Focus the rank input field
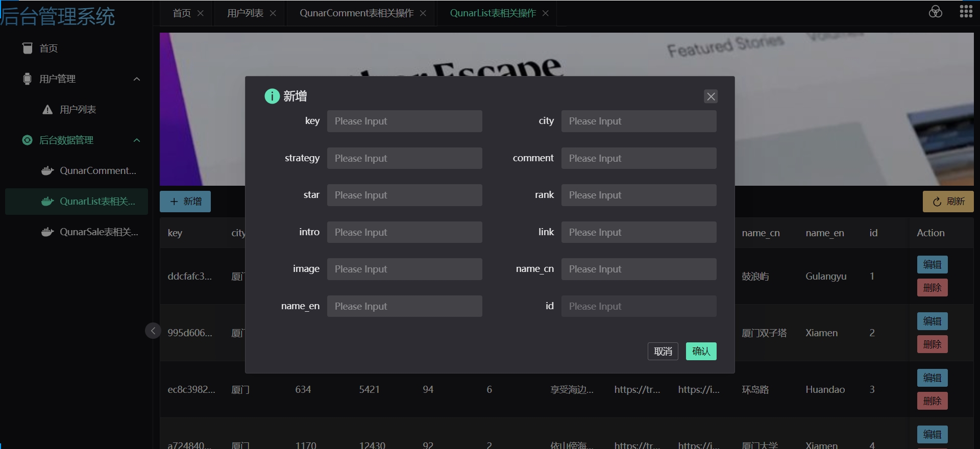This screenshot has width=980, height=449. (x=639, y=195)
